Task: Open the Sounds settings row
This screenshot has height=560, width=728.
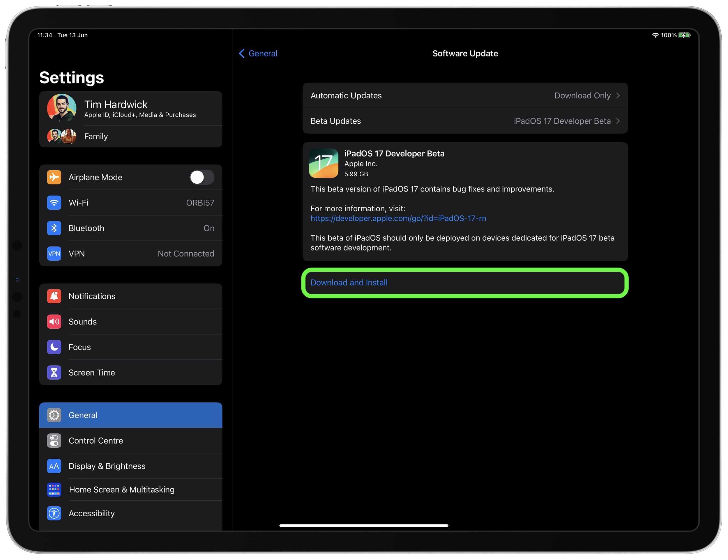Action: (x=131, y=322)
